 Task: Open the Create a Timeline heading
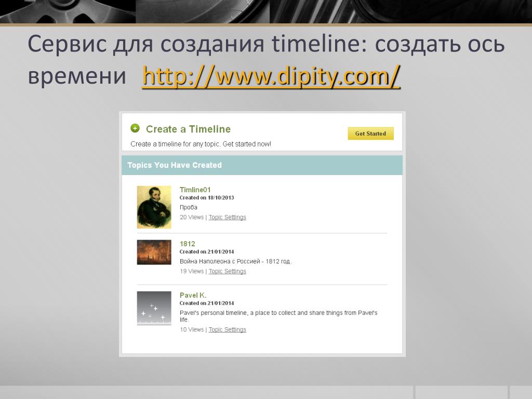pyautogui.click(x=188, y=129)
